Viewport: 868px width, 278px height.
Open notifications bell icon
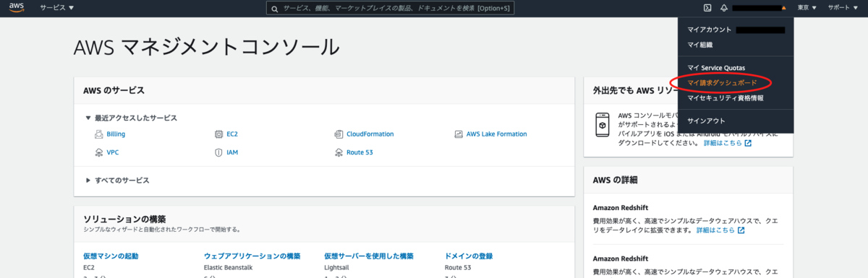pos(724,7)
